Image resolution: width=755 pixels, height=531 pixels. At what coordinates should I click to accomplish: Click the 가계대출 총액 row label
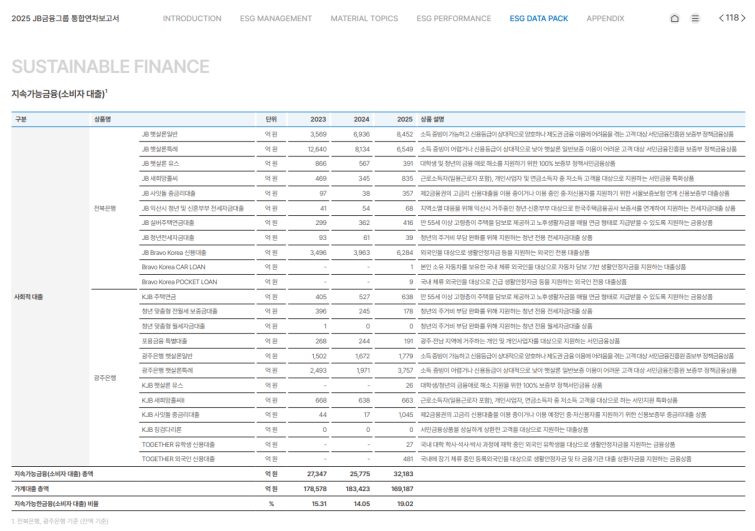point(32,489)
